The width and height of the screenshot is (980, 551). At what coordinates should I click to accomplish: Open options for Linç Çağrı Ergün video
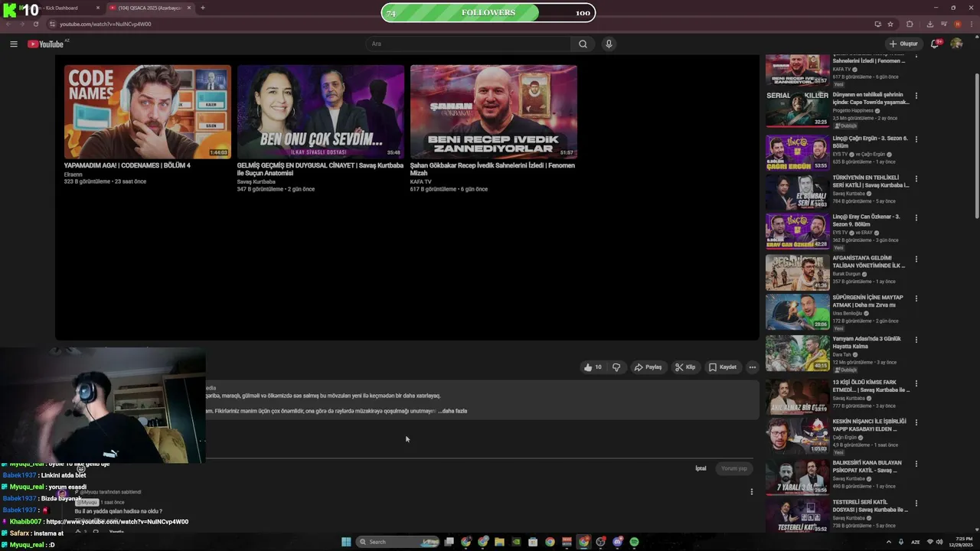click(x=916, y=139)
